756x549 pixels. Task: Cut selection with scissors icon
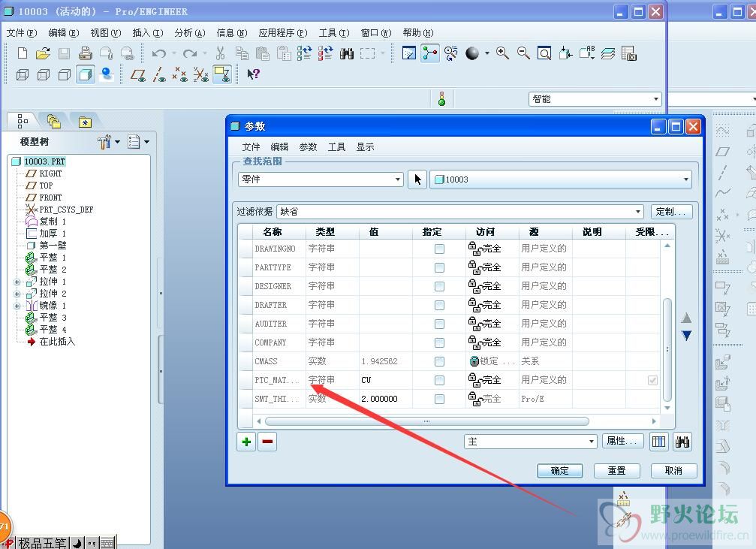point(220,53)
